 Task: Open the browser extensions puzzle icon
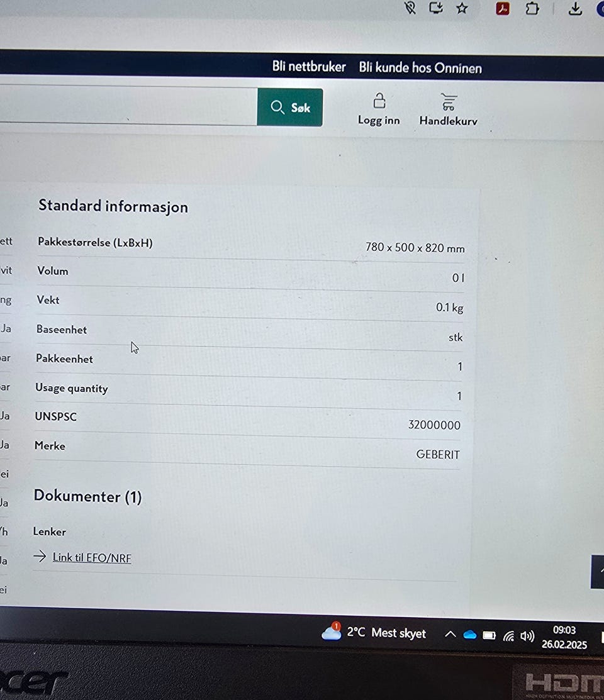[532, 9]
